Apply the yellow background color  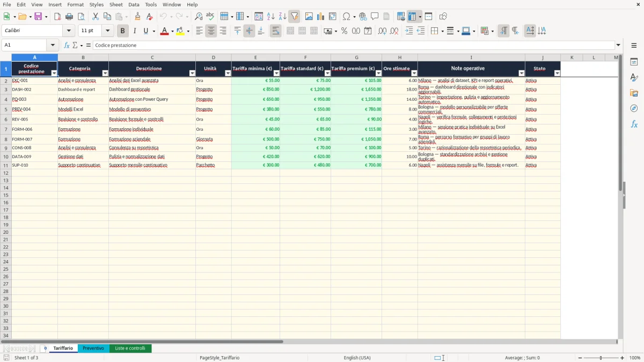click(180, 31)
